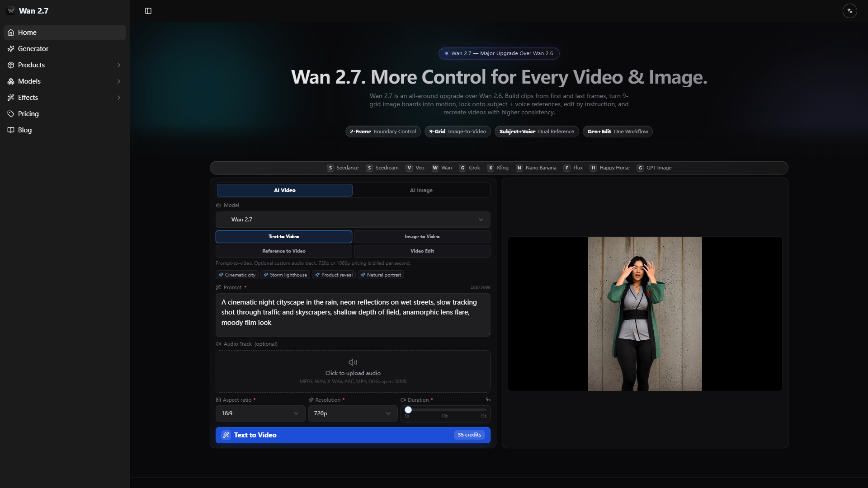Switch to the AI Image tab
This screenshot has width=868, height=488.
421,190
